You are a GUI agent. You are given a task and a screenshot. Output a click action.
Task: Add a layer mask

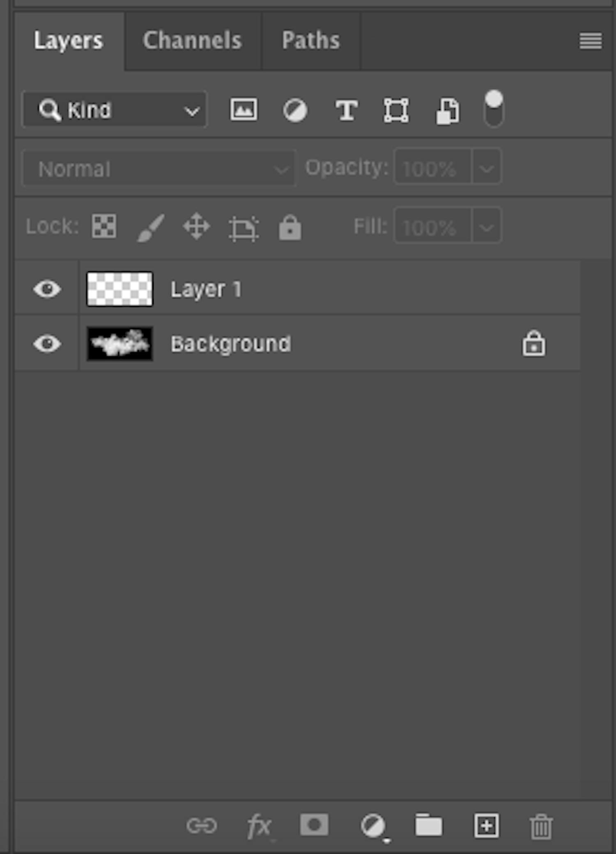point(314,824)
